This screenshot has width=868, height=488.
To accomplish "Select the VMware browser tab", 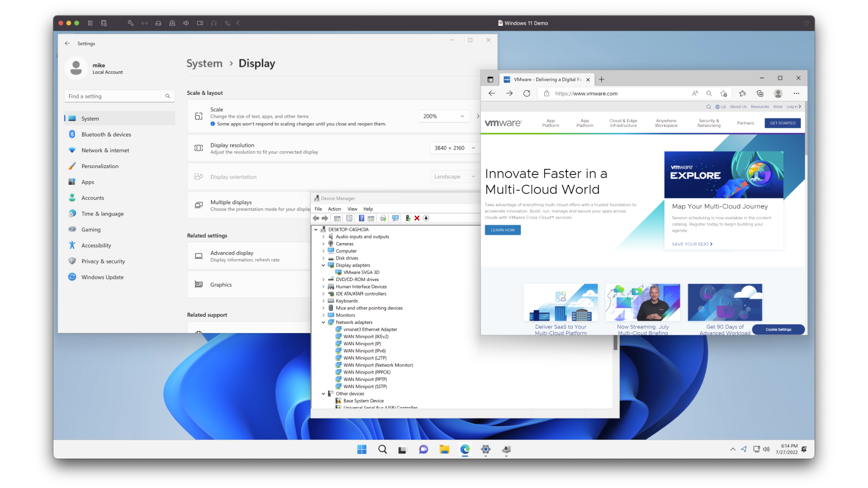I will point(547,80).
